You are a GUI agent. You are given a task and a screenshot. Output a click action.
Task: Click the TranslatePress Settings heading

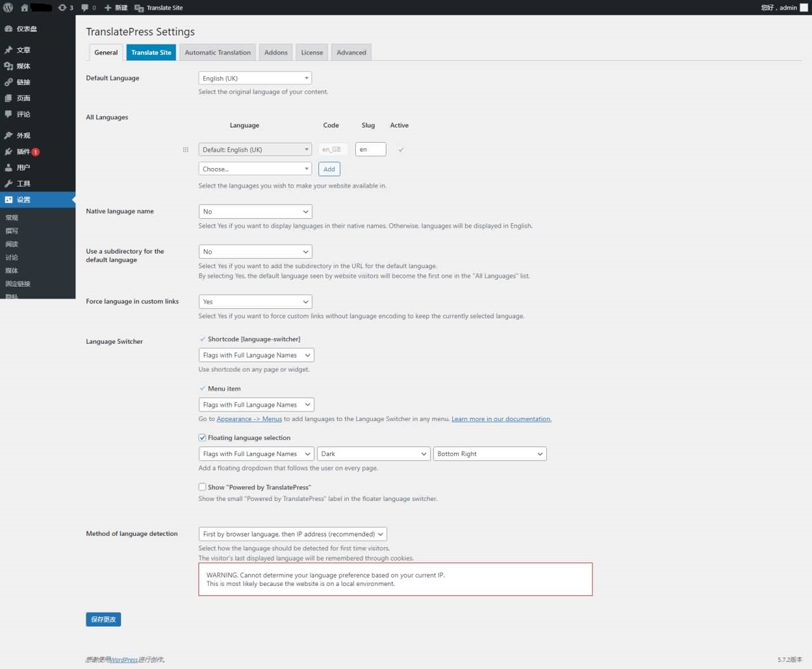tap(140, 32)
